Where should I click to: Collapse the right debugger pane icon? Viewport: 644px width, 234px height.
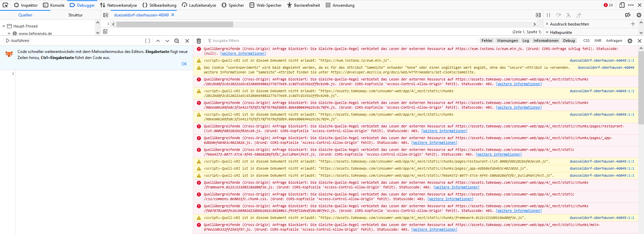pyautogui.click(x=538, y=15)
